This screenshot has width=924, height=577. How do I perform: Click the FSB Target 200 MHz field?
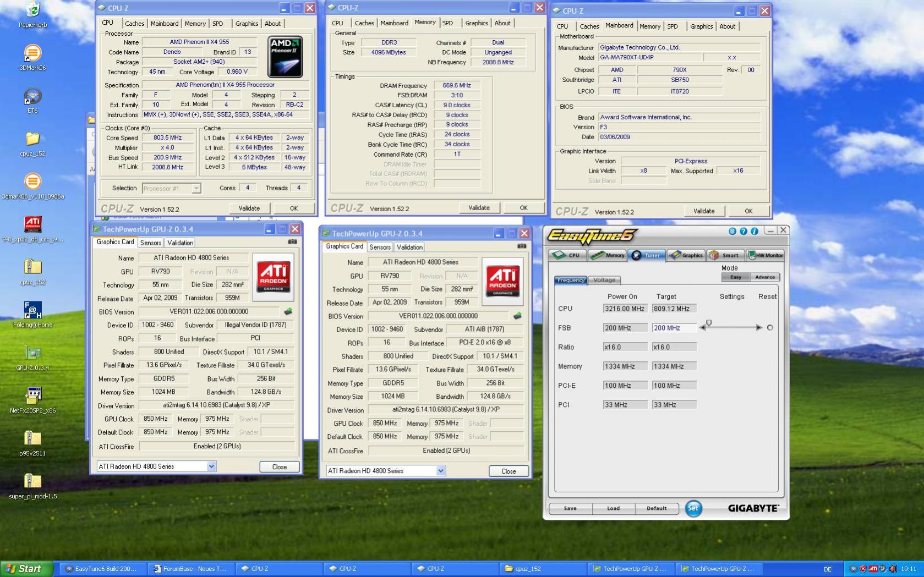pyautogui.click(x=674, y=328)
